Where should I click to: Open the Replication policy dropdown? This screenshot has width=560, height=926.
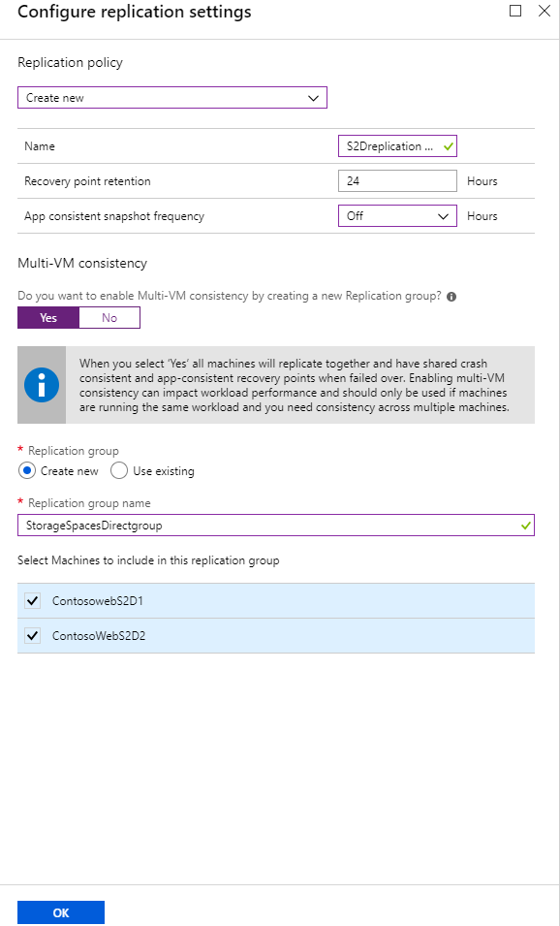point(172,97)
